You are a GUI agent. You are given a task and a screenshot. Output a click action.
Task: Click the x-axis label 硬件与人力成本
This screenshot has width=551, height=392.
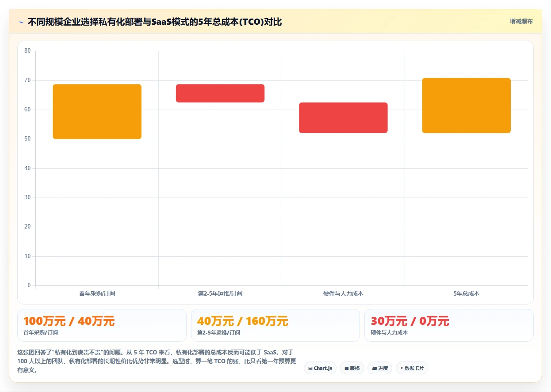(x=343, y=293)
